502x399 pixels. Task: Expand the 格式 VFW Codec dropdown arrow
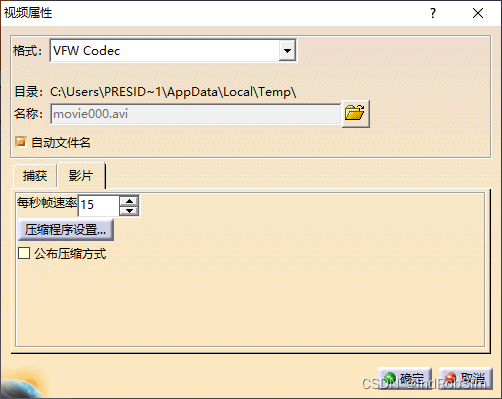(x=287, y=51)
